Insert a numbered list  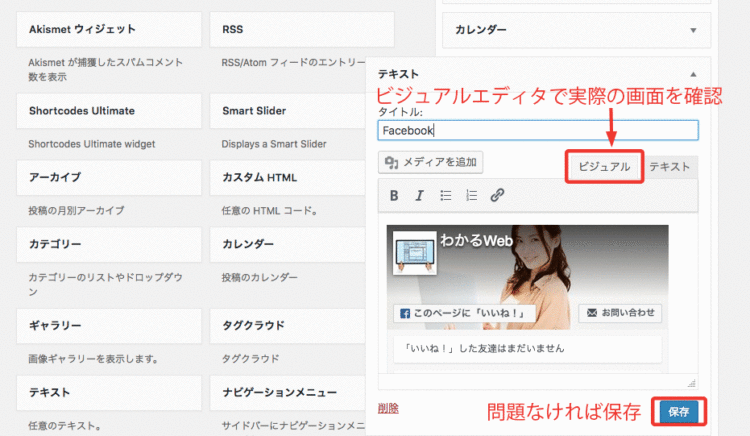click(x=471, y=195)
